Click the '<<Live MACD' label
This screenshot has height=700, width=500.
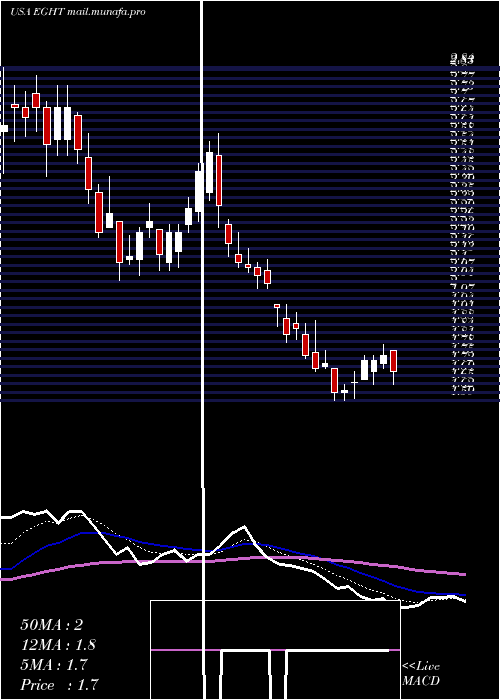click(421, 674)
